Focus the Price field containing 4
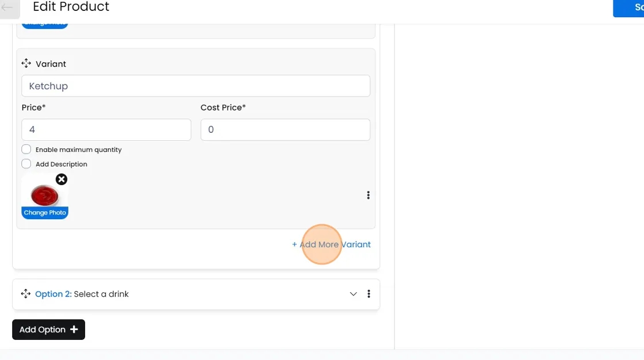The width and height of the screenshot is (644, 360). (106, 130)
